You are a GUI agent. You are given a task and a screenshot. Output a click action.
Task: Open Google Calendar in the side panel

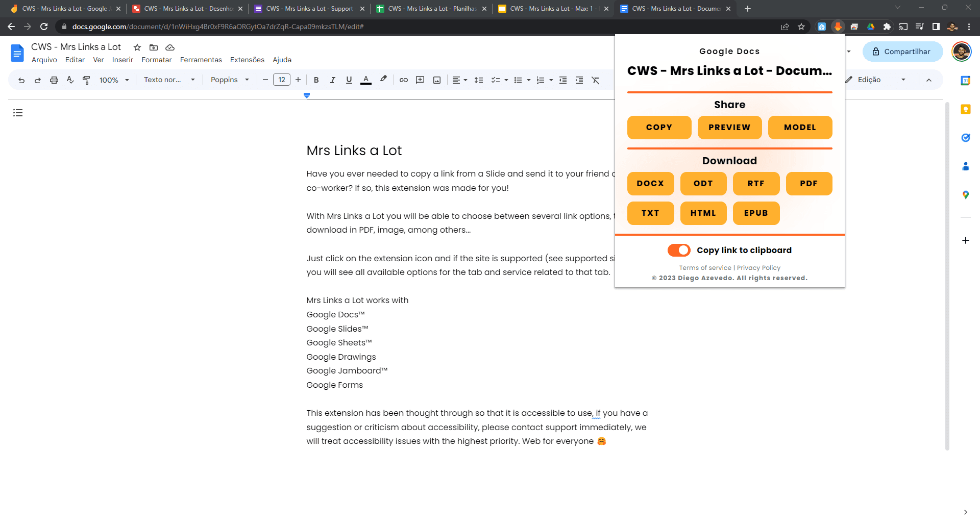click(965, 81)
